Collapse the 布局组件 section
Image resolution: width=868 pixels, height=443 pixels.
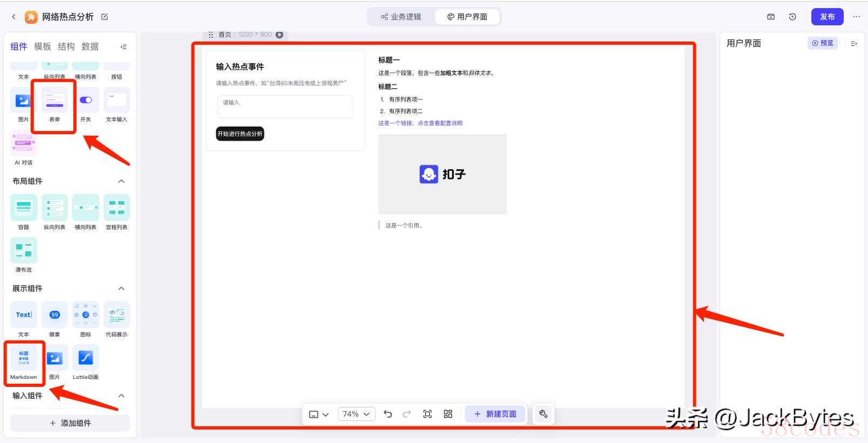(x=121, y=181)
